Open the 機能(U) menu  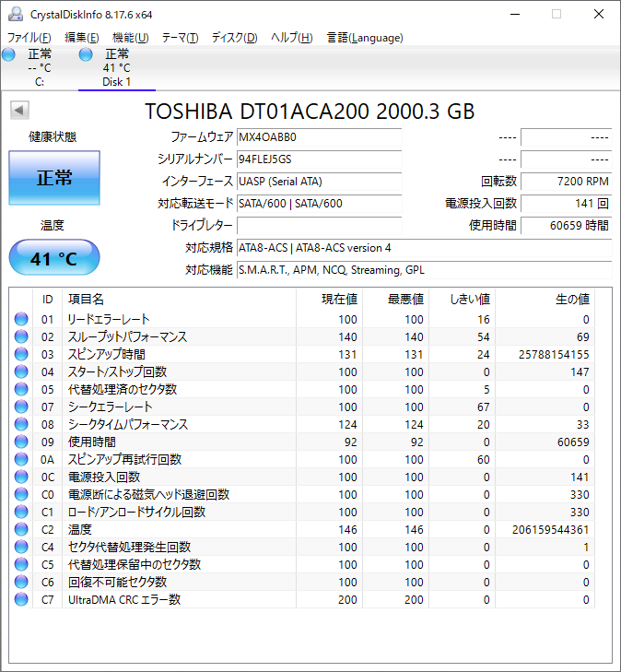pos(131,38)
